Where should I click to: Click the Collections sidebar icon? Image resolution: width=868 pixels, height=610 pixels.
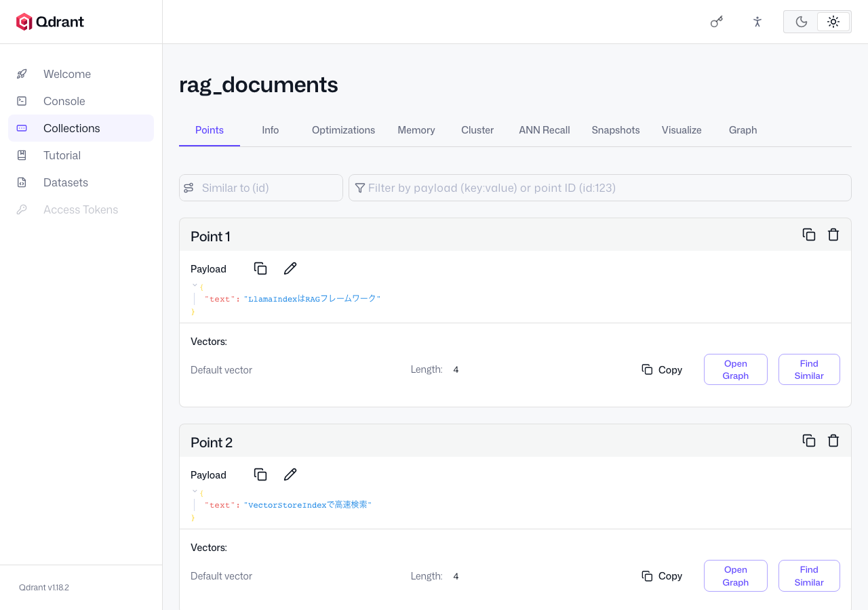(x=22, y=128)
